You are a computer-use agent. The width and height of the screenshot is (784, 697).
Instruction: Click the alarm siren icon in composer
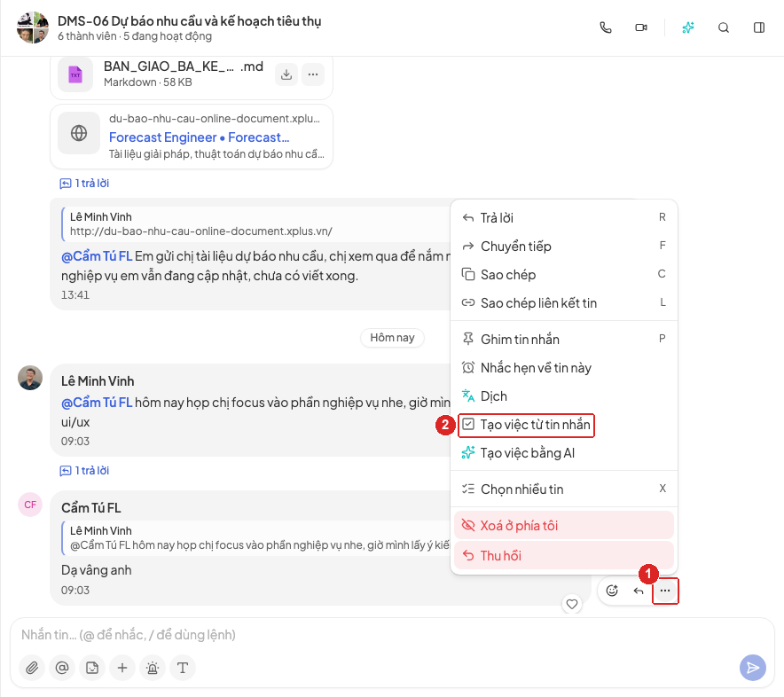click(x=153, y=668)
